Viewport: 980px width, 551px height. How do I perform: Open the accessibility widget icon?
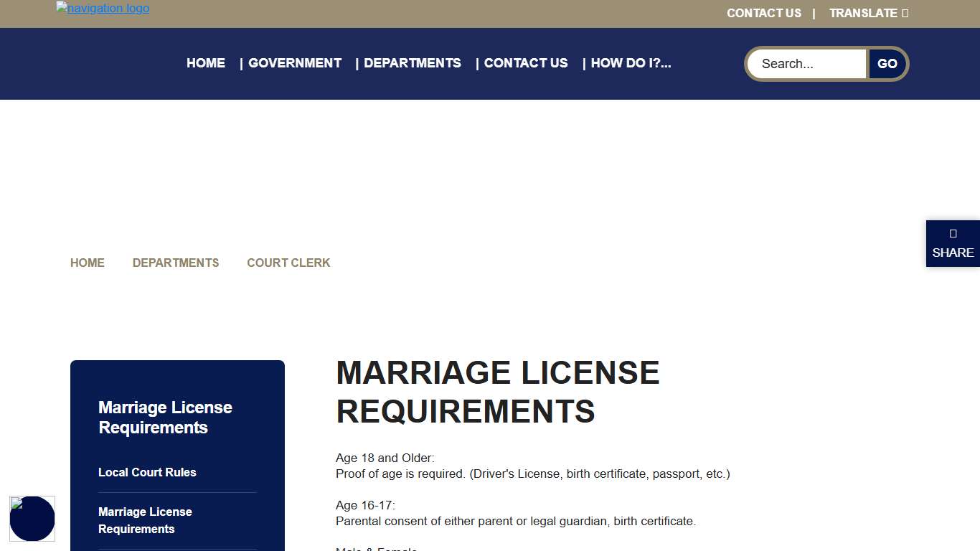pyautogui.click(x=32, y=518)
